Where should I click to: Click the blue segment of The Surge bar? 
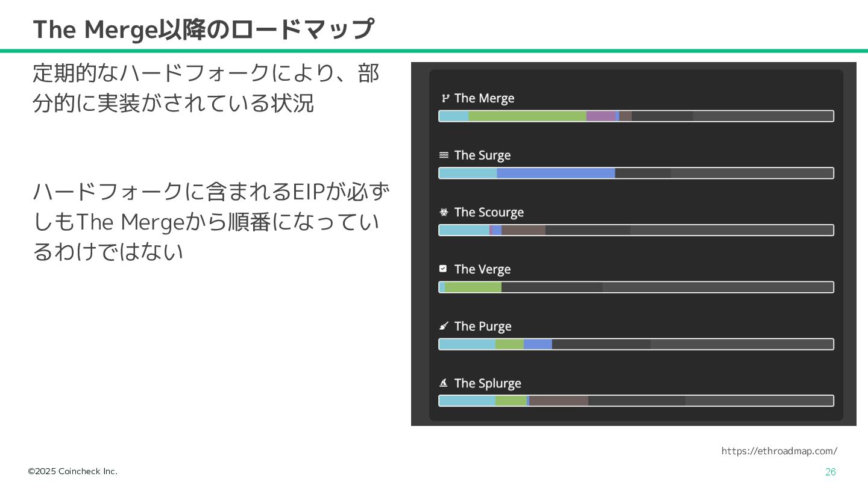pos(556,174)
